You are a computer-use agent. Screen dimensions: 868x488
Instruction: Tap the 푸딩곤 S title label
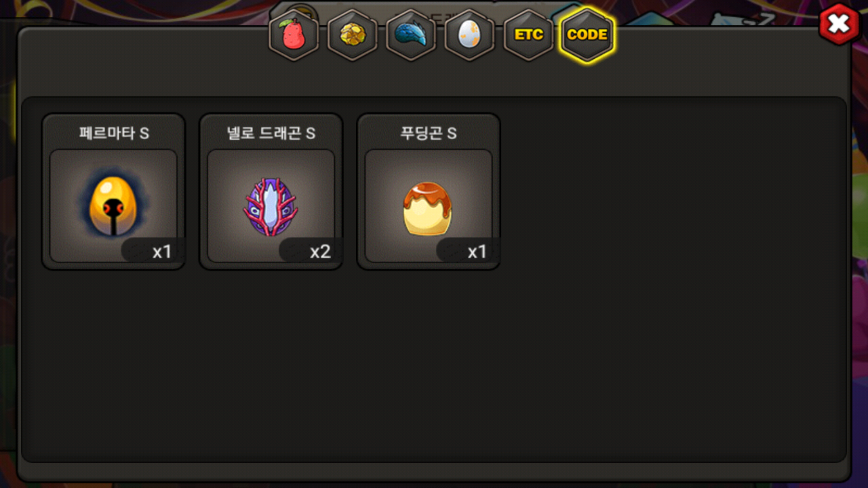point(428,133)
